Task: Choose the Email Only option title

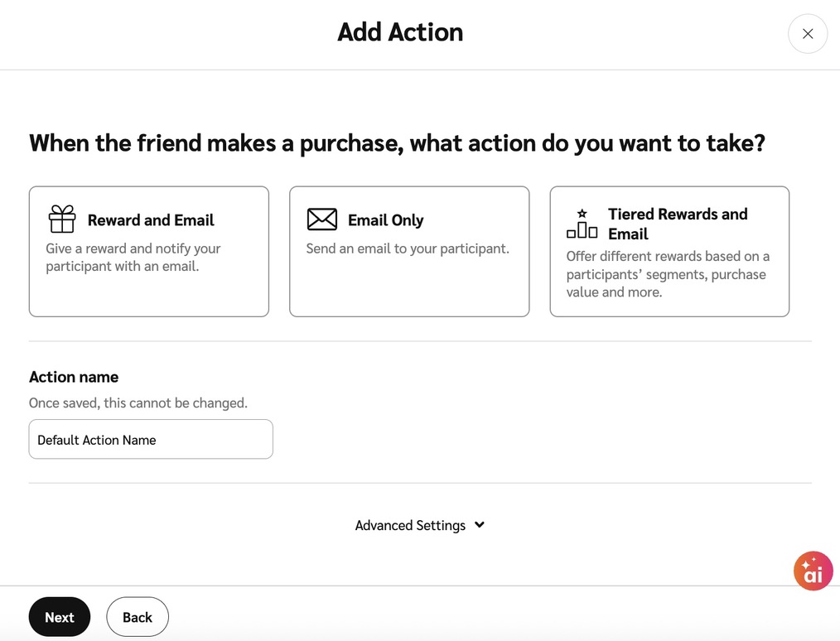Action: coord(385,220)
